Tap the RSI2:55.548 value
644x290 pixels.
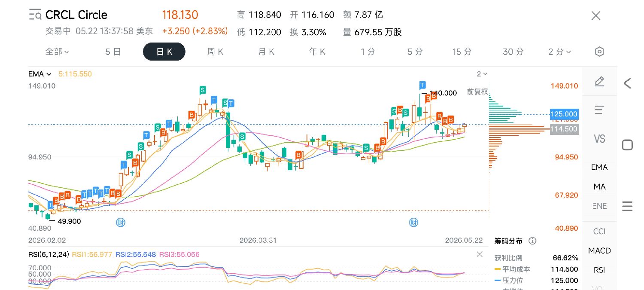point(136,254)
